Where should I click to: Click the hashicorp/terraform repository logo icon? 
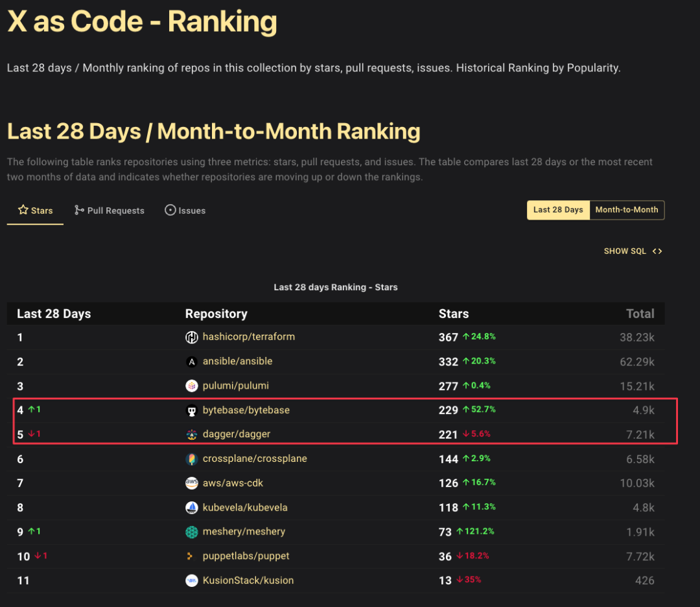[x=191, y=337]
